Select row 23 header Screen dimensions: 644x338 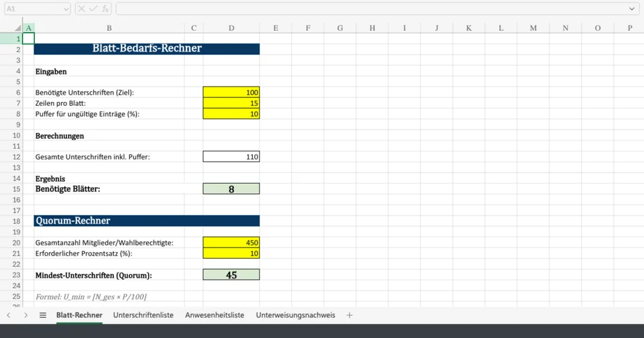[11, 275]
